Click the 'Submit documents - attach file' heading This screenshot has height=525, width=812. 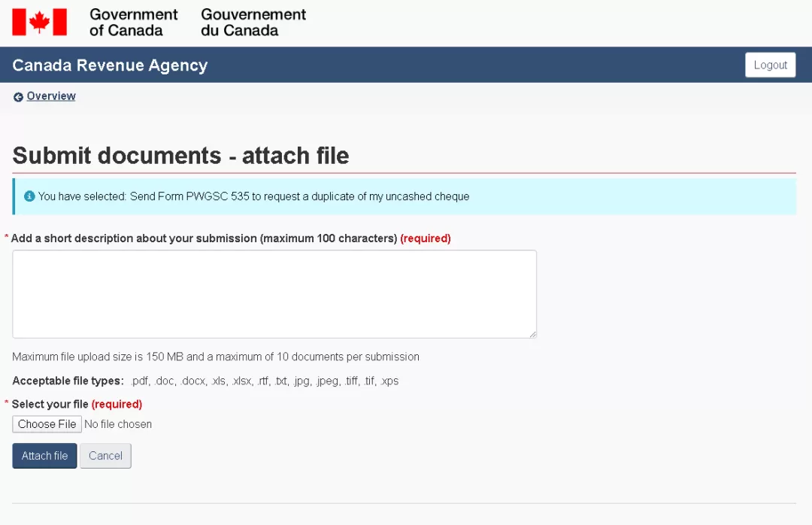180,156
